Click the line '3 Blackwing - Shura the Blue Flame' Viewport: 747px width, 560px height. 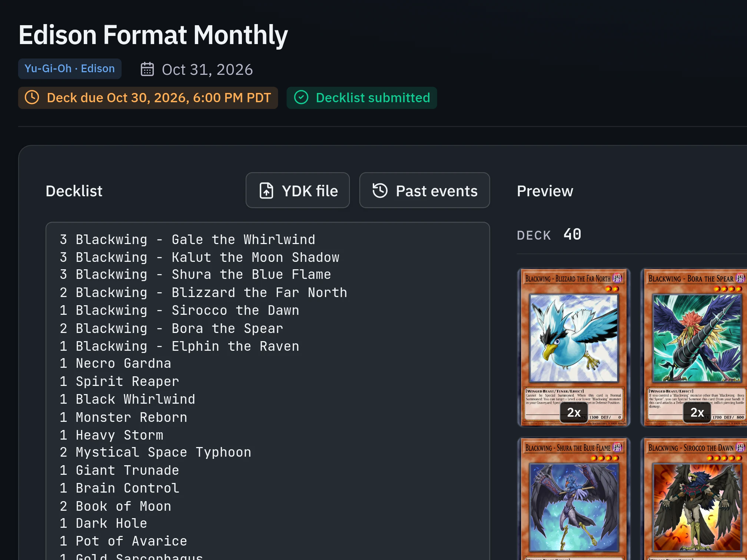tap(195, 274)
